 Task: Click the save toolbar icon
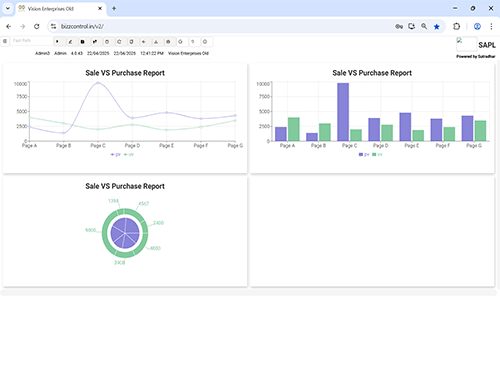click(x=82, y=42)
